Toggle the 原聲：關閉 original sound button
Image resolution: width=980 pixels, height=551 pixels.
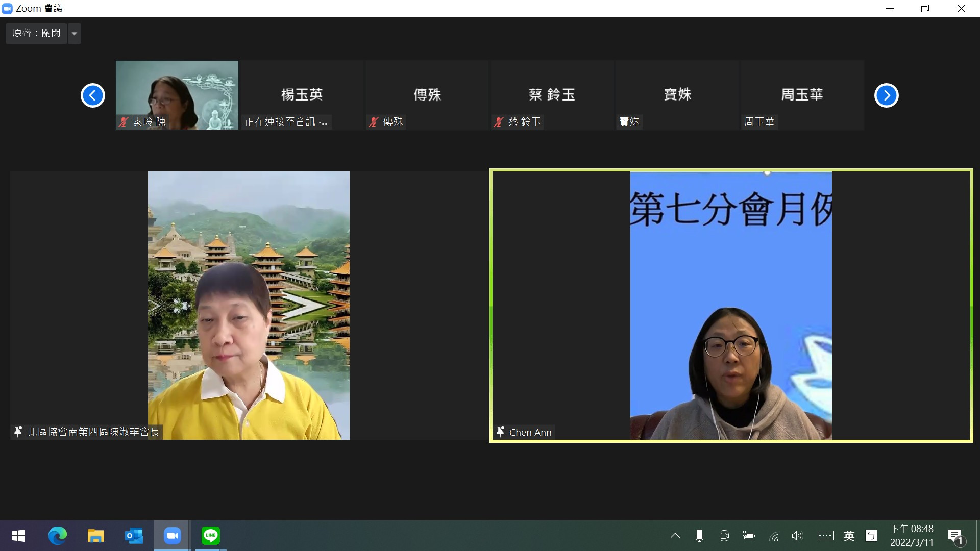[36, 33]
